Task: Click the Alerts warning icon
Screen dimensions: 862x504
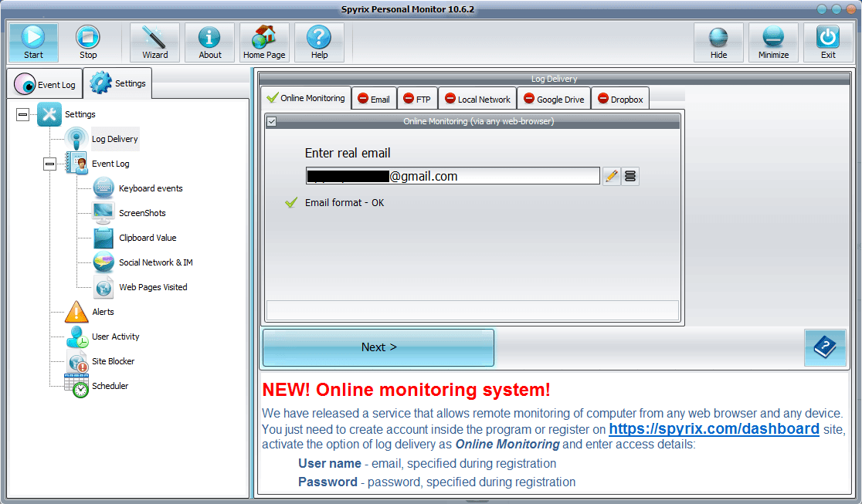Action: pyautogui.click(x=76, y=312)
